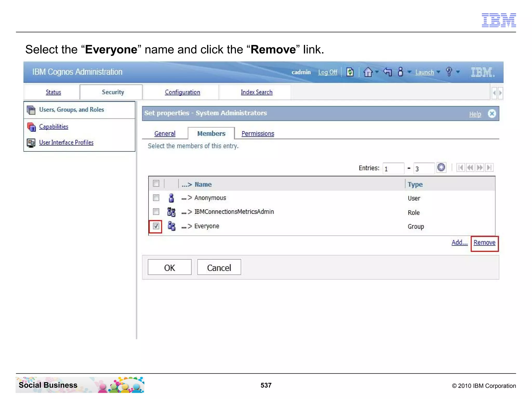Open the Capabilities link
The height and width of the screenshot is (399, 532).
tap(54, 127)
